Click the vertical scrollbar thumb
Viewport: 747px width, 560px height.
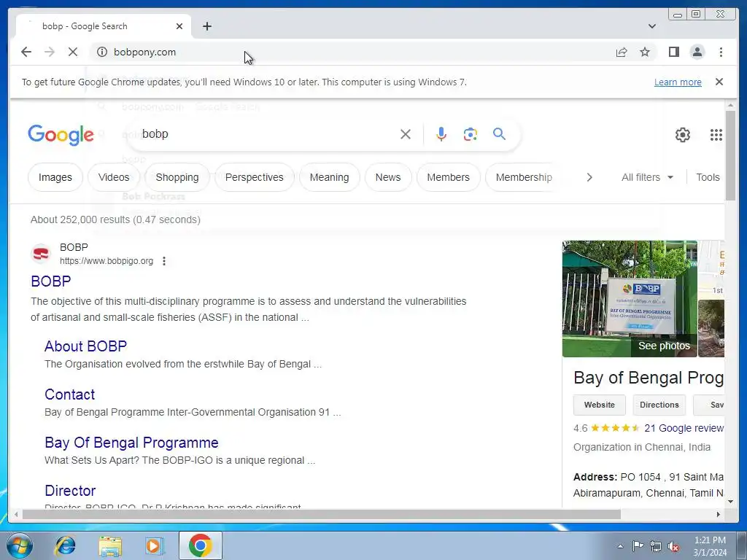(x=730, y=156)
